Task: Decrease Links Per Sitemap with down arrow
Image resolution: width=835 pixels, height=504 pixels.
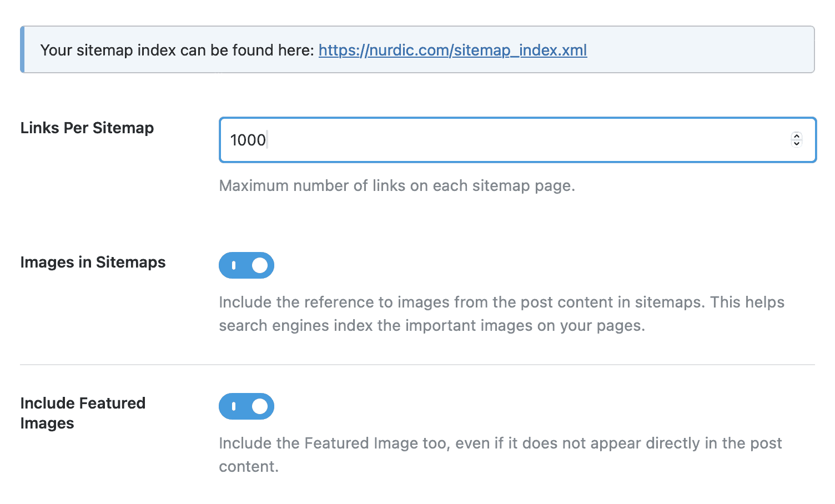Action: (796, 144)
